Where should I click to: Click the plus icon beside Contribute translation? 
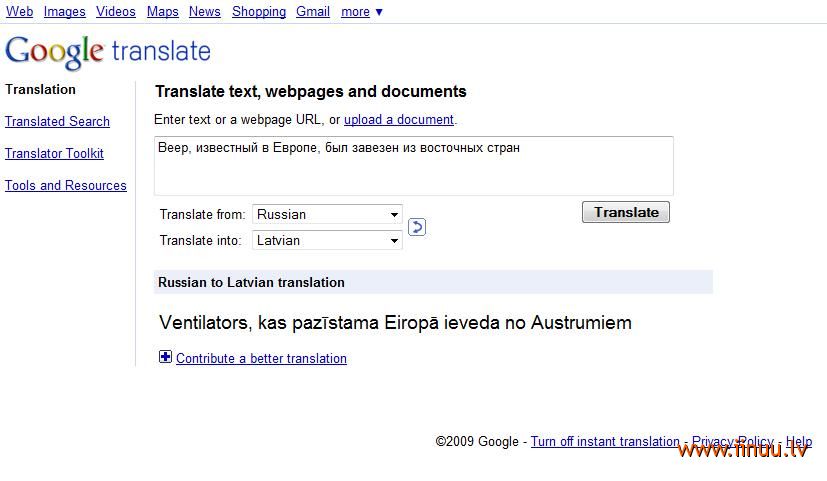click(x=165, y=357)
